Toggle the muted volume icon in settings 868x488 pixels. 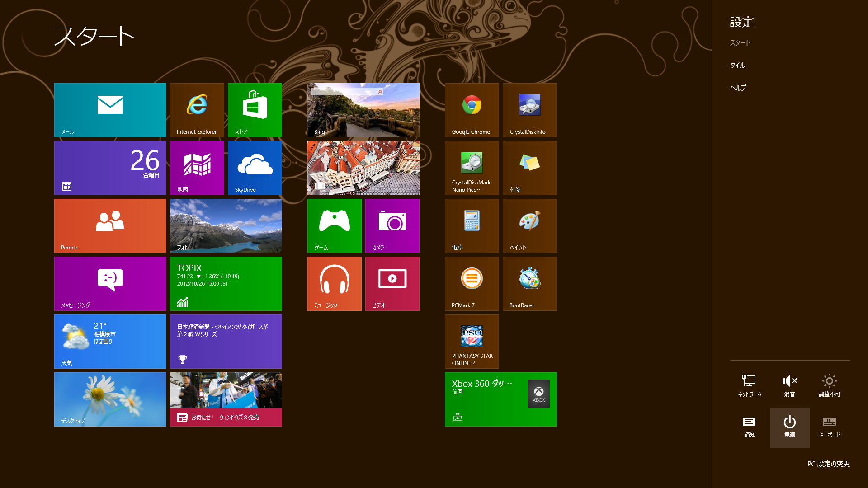(x=789, y=385)
